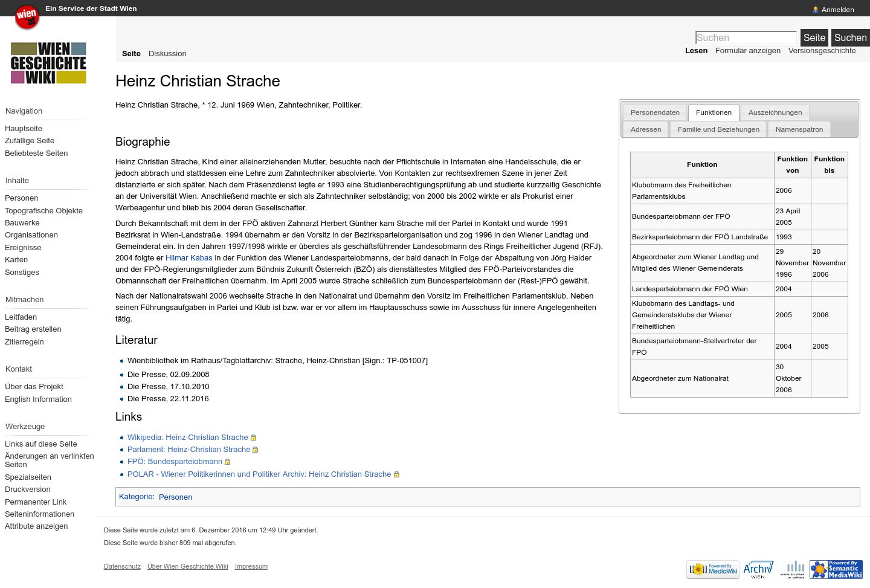Viewport: 870px width, 588px height.
Task: Click the Kategorie label link
Action: [136, 497]
